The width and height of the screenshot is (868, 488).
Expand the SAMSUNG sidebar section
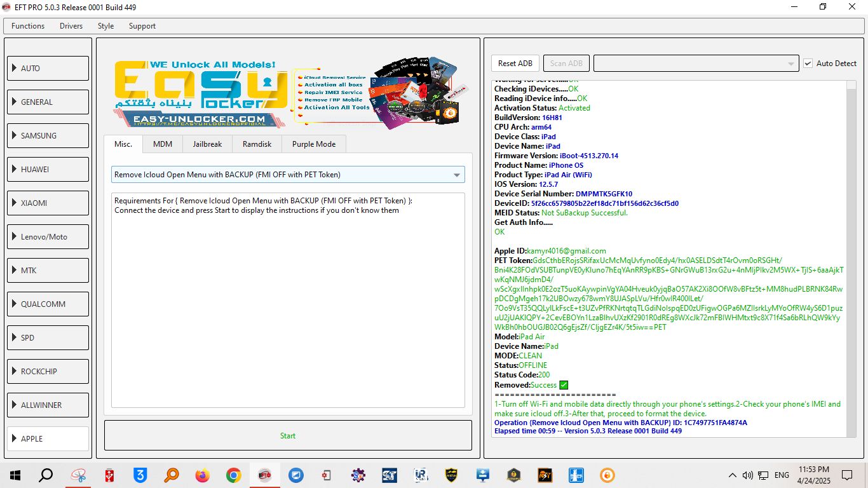click(48, 135)
